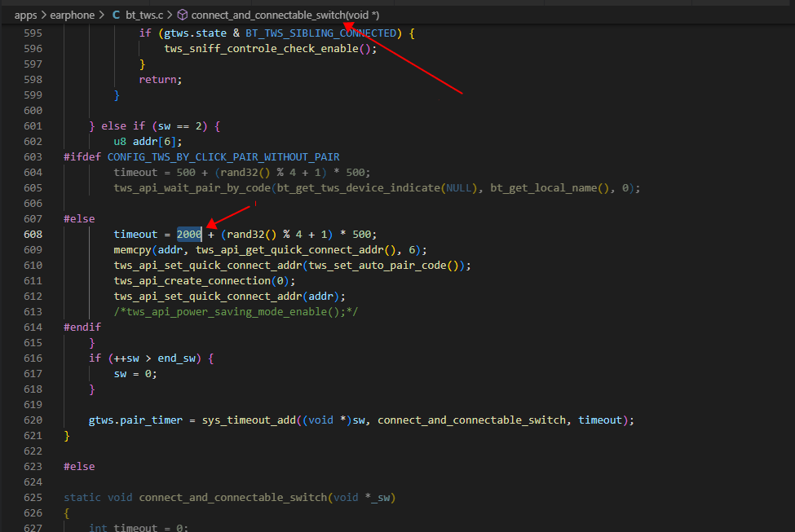Click the #else directive on line 607
This screenshot has width=795, height=532.
coord(79,219)
